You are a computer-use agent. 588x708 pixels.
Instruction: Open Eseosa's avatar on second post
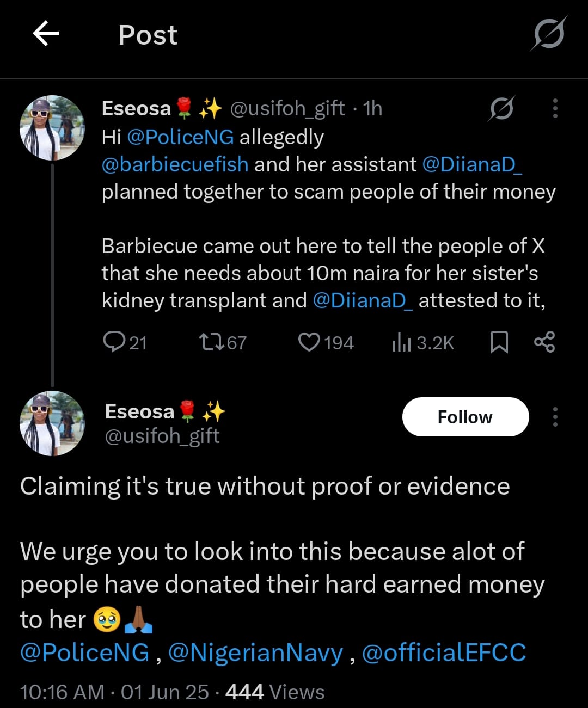pyautogui.click(x=52, y=423)
